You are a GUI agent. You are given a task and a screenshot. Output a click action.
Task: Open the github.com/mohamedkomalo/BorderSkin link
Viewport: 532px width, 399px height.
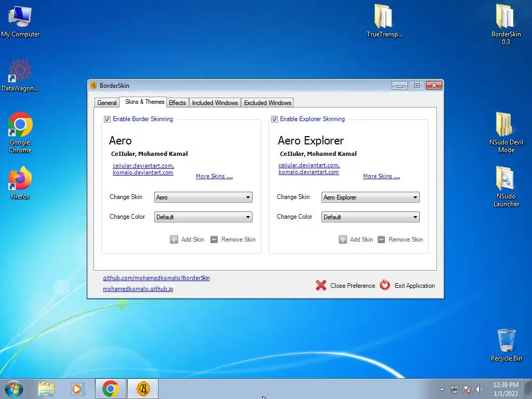click(x=156, y=278)
